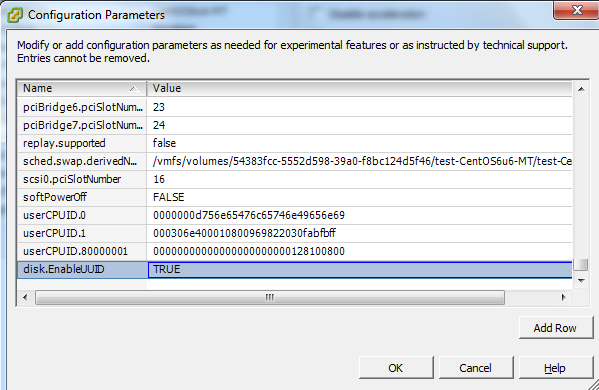Viewport: 599px width, 390px height.
Task: Click the horizontal scrollbar thumb
Action: pos(270,297)
